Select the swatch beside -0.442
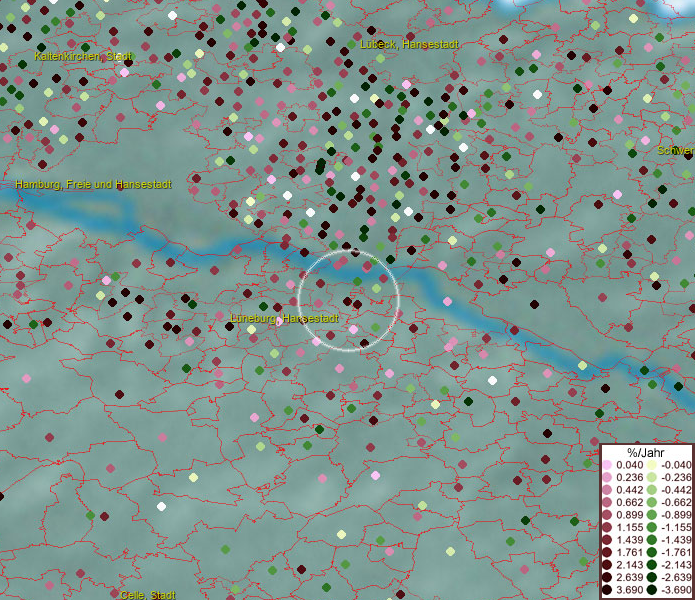Viewport: 695px width, 600px height. (652, 490)
